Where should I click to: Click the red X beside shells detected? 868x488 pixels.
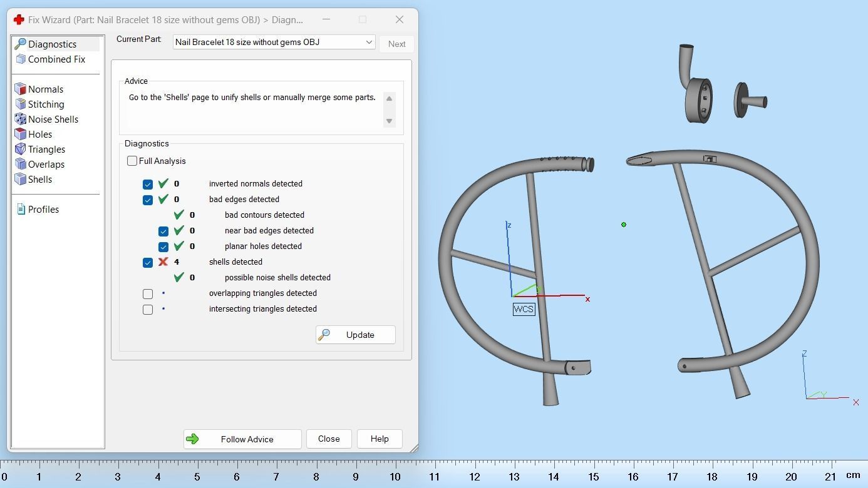point(163,262)
